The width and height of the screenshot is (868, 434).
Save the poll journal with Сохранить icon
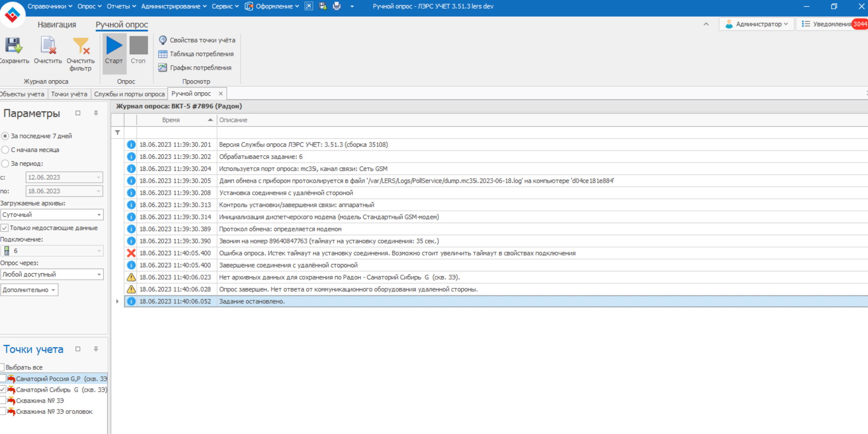13,46
